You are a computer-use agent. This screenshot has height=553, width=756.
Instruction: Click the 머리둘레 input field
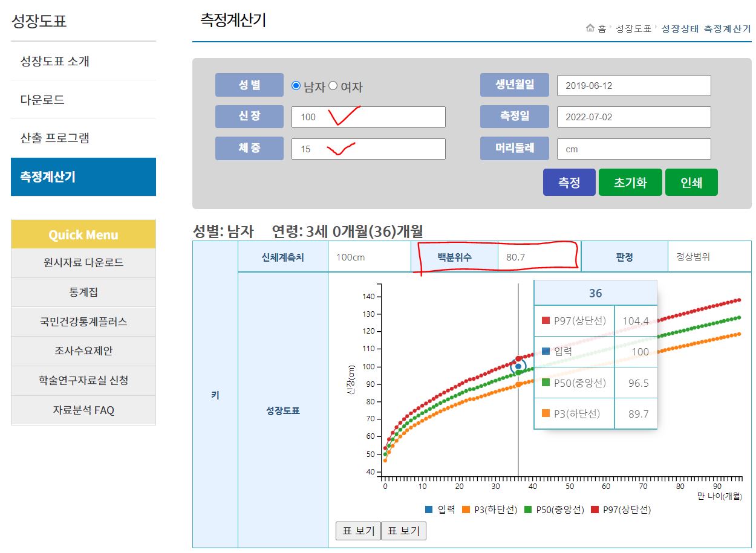(633, 149)
